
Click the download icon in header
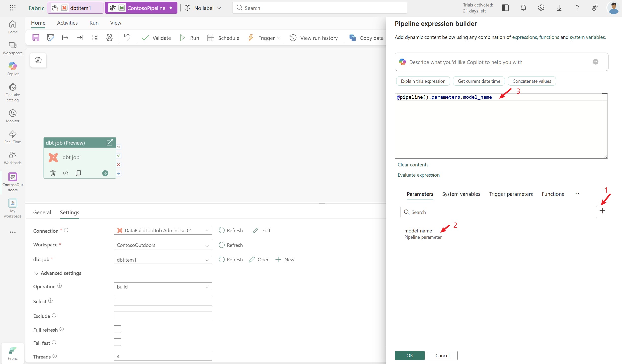pos(559,8)
